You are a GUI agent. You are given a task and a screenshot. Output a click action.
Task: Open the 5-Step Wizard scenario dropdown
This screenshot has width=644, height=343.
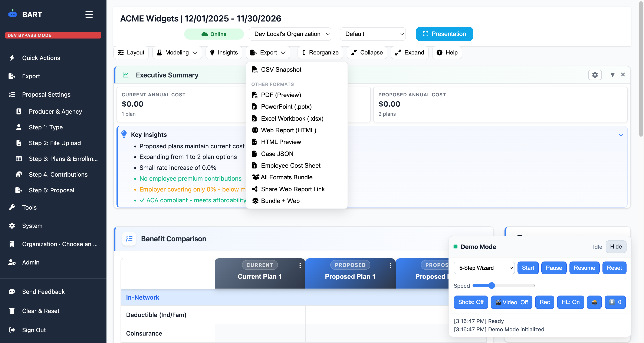(x=484, y=268)
